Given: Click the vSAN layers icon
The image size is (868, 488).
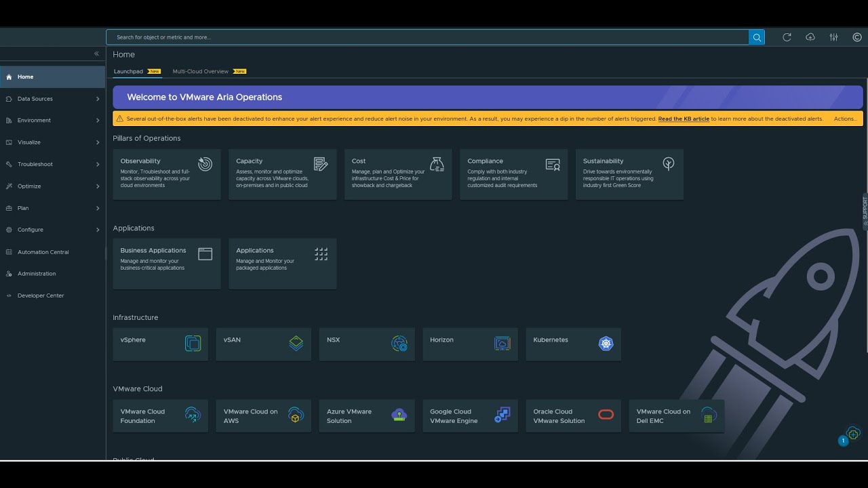Looking at the screenshot, I should (x=296, y=343).
